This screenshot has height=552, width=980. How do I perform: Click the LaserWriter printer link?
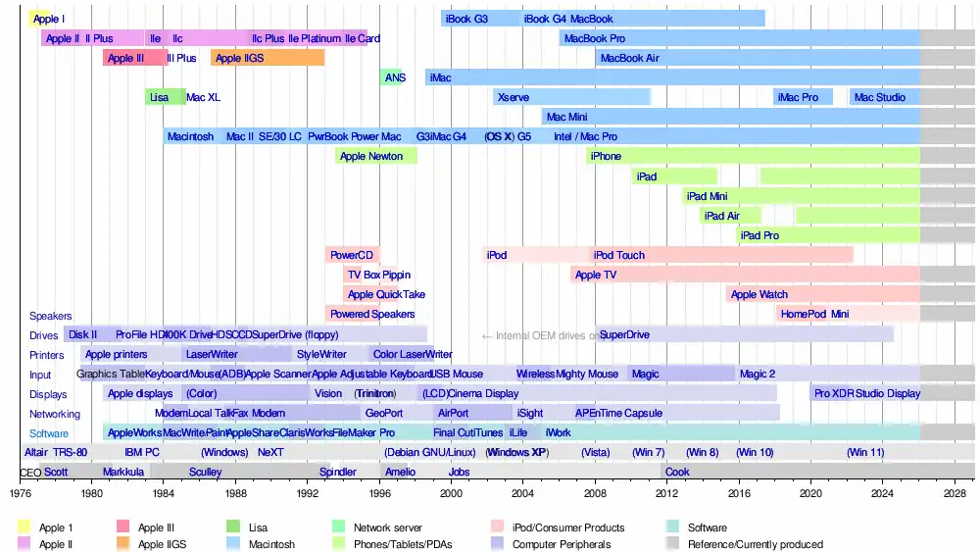tap(212, 355)
